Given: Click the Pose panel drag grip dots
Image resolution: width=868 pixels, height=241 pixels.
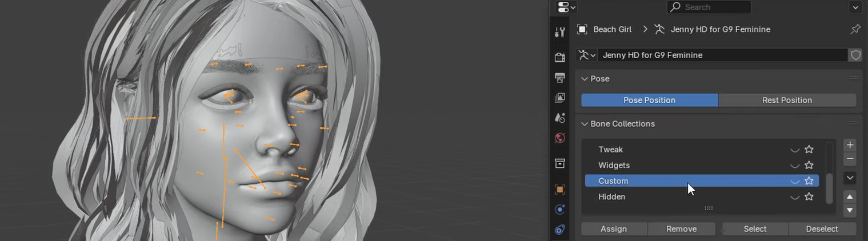Looking at the screenshot, I should 854,78.
